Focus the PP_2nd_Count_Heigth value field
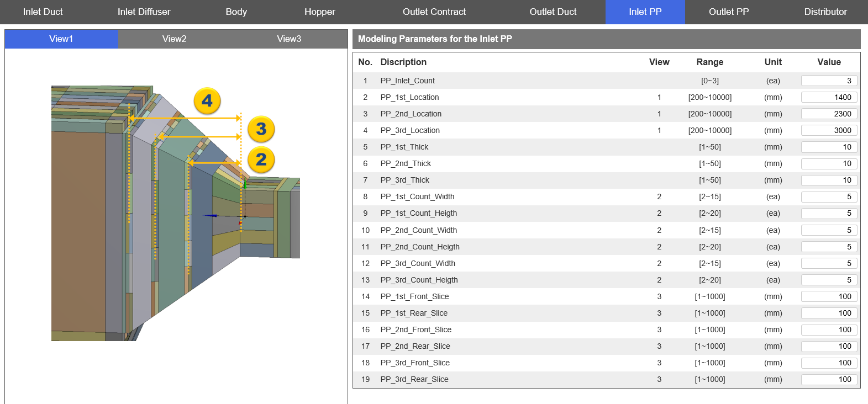This screenshot has height=404, width=868. [x=829, y=247]
